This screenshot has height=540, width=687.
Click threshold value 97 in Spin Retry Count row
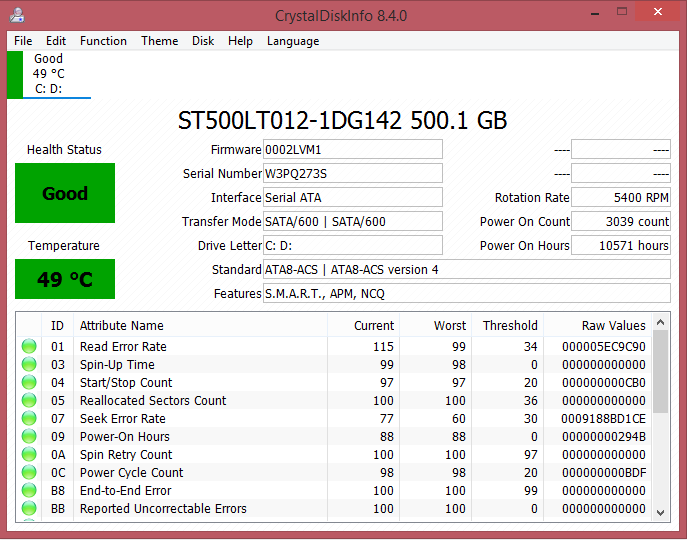tap(530, 454)
